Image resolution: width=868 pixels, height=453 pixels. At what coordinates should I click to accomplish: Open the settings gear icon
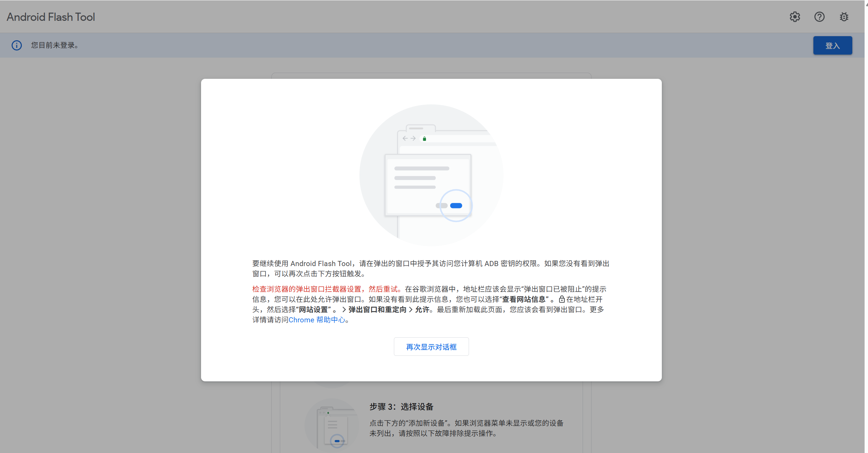click(x=795, y=17)
